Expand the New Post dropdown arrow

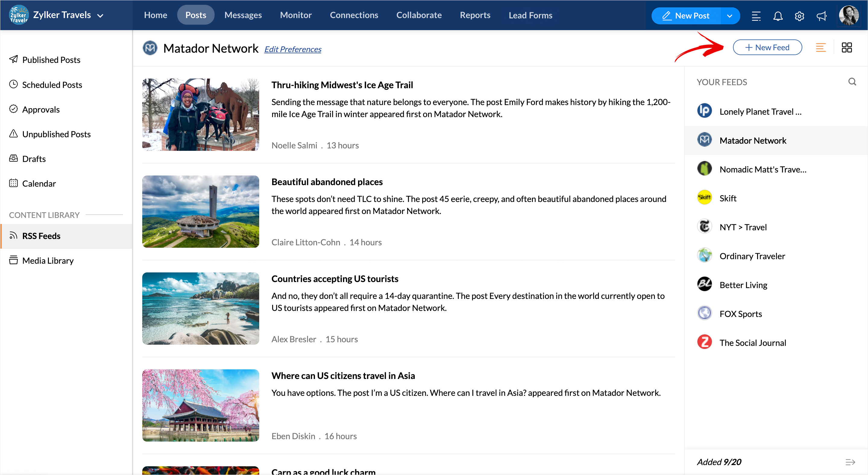[729, 16]
